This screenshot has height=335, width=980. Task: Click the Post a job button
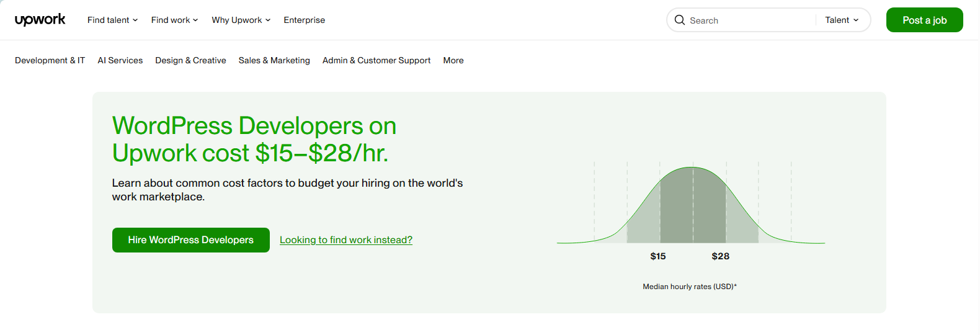pos(924,20)
